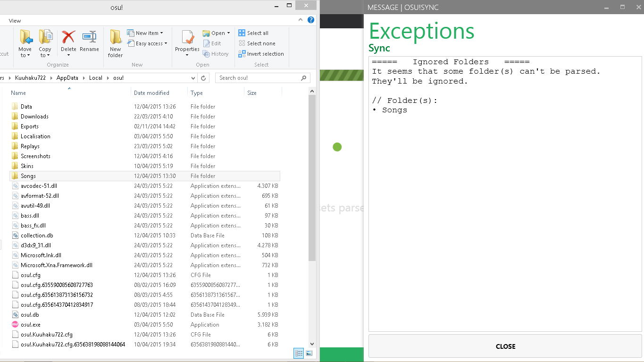This screenshot has height=362, width=644.
Task: Sort by Name column header
Action: click(x=69, y=93)
